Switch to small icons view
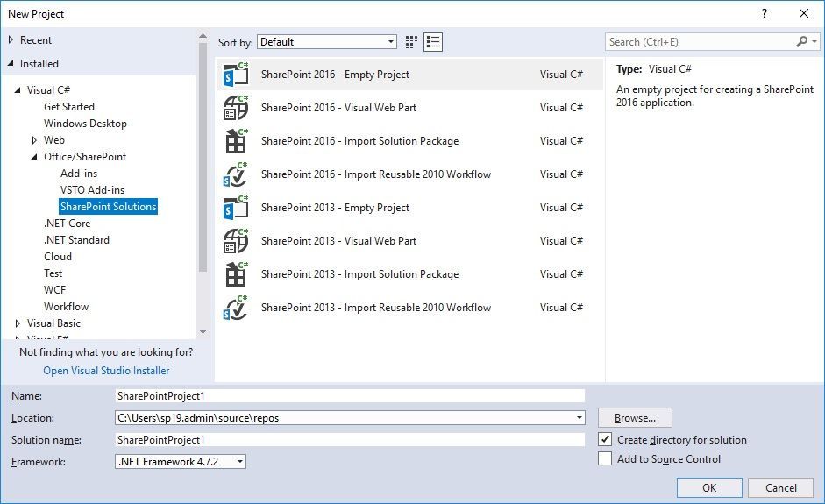825x504 pixels. [411, 42]
